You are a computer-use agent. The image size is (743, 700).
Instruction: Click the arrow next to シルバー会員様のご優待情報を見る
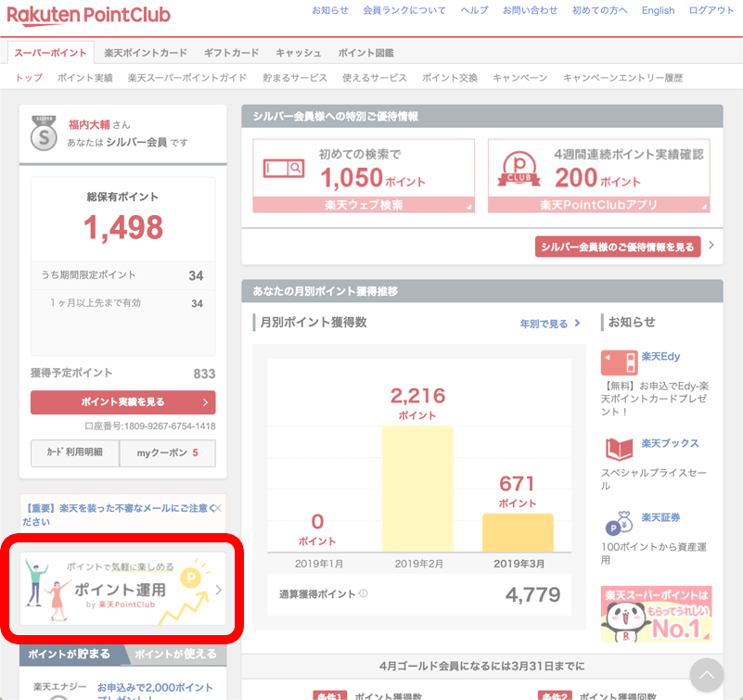coord(711,246)
